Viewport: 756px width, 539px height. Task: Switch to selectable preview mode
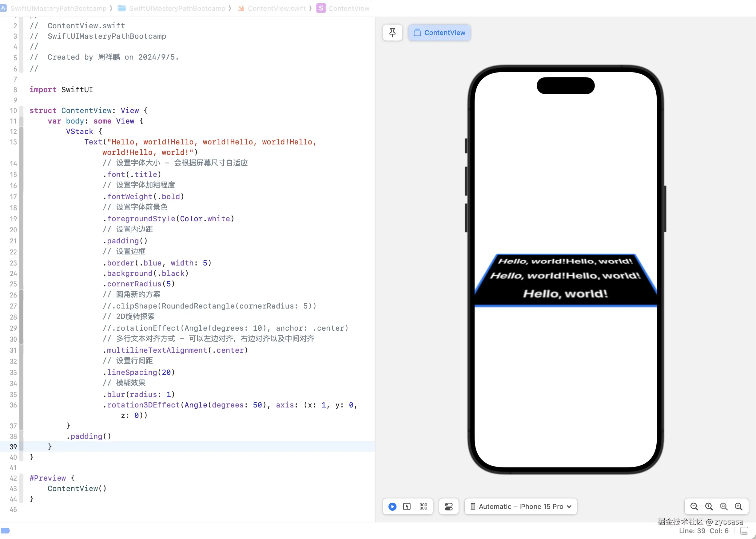tap(407, 506)
